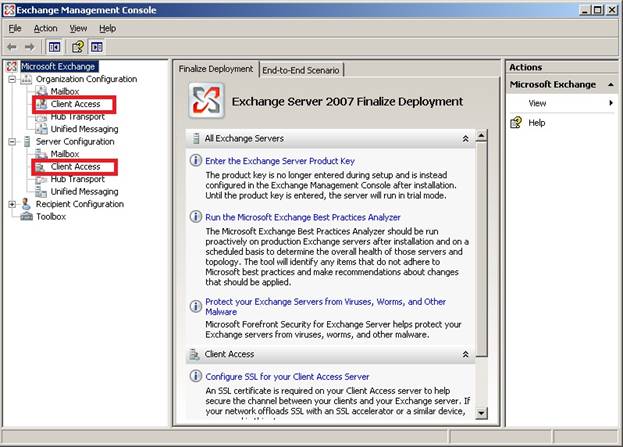This screenshot has height=447, width=623.
Task: Click the Exchange logo beside Finalize Deployment title
Action: click(x=206, y=101)
